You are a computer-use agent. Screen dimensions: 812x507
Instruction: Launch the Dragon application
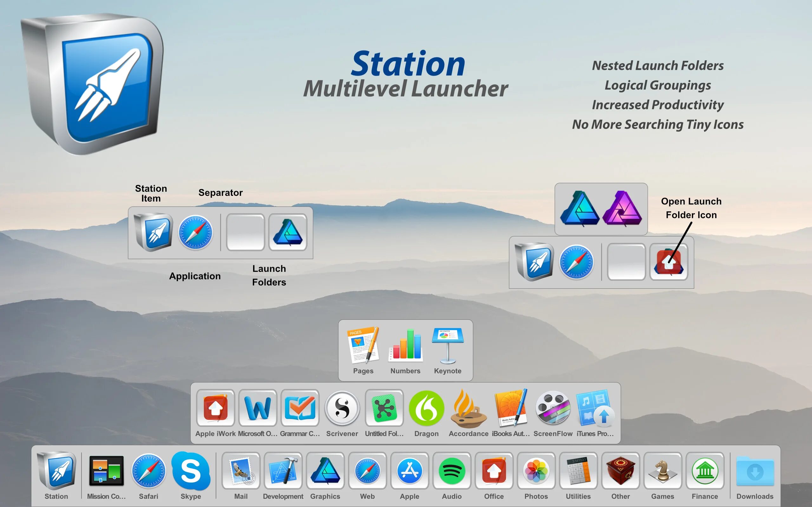pos(426,408)
